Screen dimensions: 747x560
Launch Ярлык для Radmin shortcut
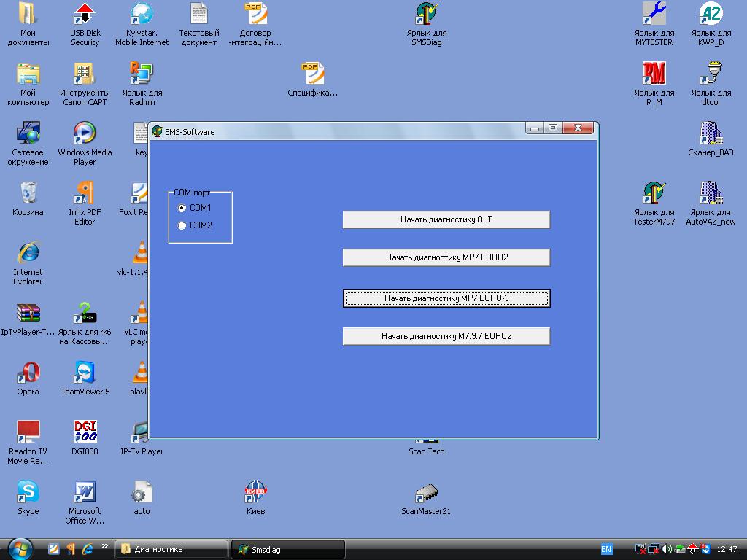[x=142, y=84]
